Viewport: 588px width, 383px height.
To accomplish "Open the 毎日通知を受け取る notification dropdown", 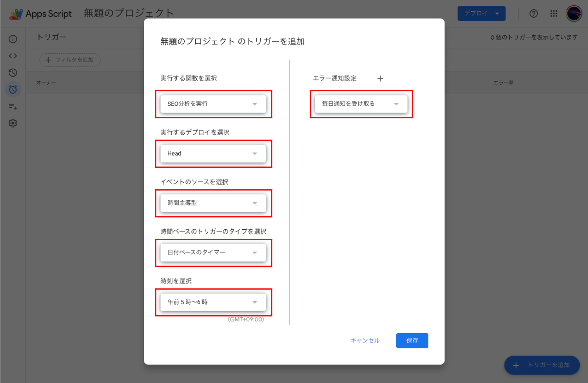I will click(x=361, y=104).
